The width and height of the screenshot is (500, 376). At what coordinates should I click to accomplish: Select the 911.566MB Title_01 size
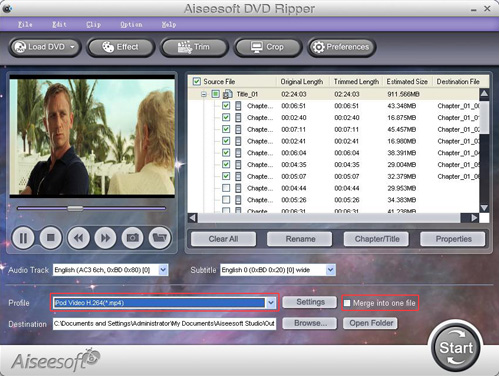pos(403,94)
